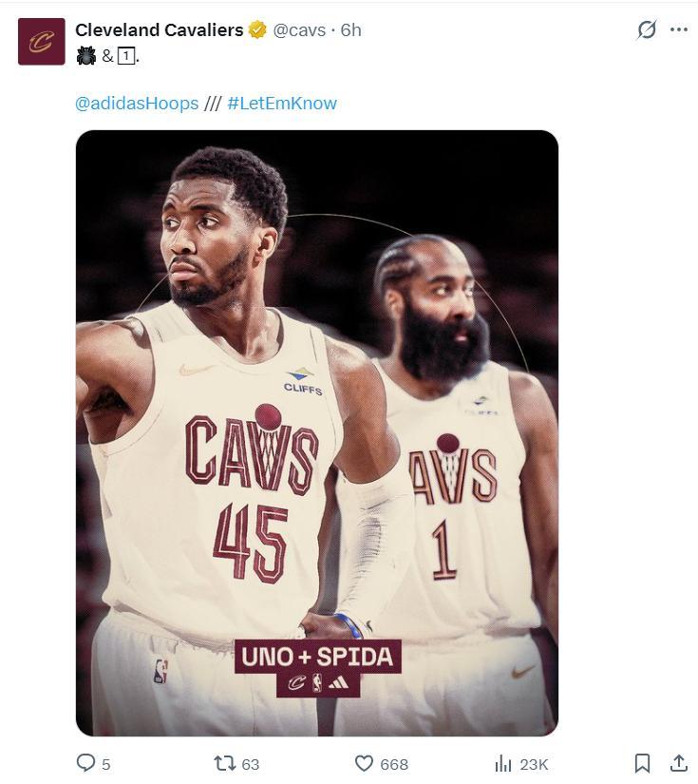
Task: Click the reply count 5
Action: coord(106,764)
